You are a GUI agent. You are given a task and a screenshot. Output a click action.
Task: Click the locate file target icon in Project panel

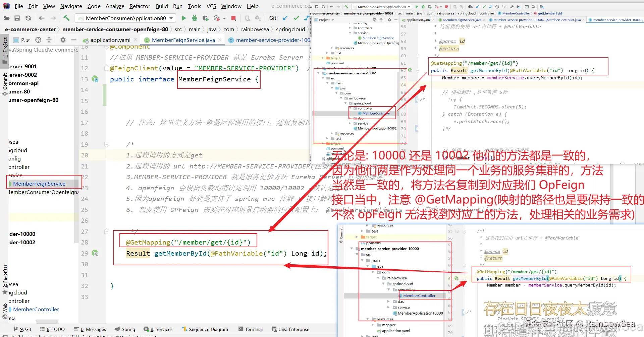(38, 40)
